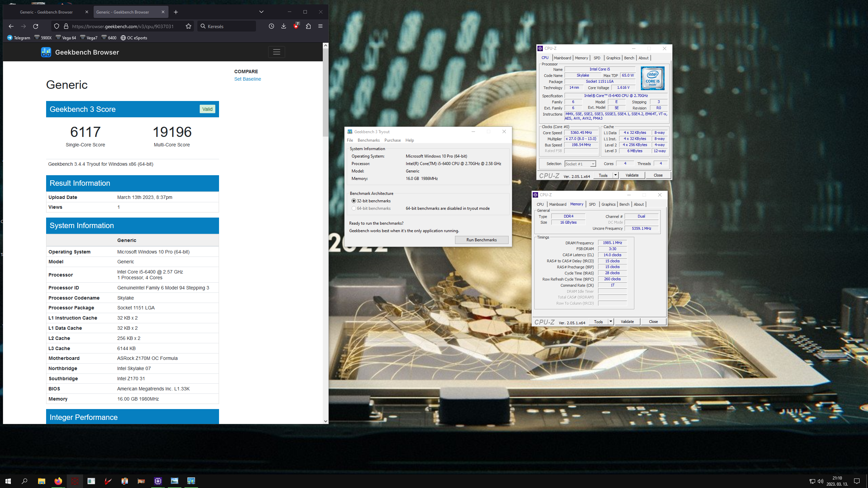
Task: Click the Set Baseline link
Action: 248,79
